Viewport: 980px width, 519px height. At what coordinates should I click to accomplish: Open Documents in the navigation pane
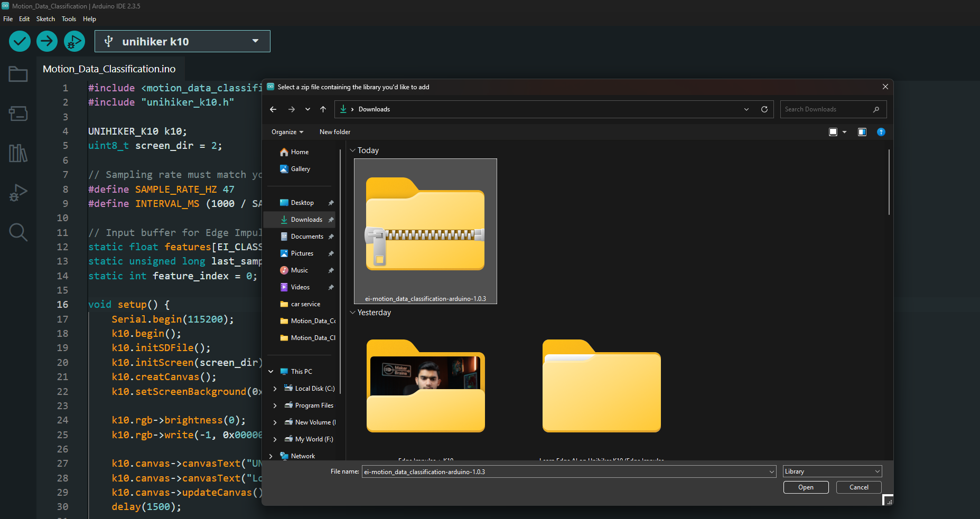tap(306, 237)
